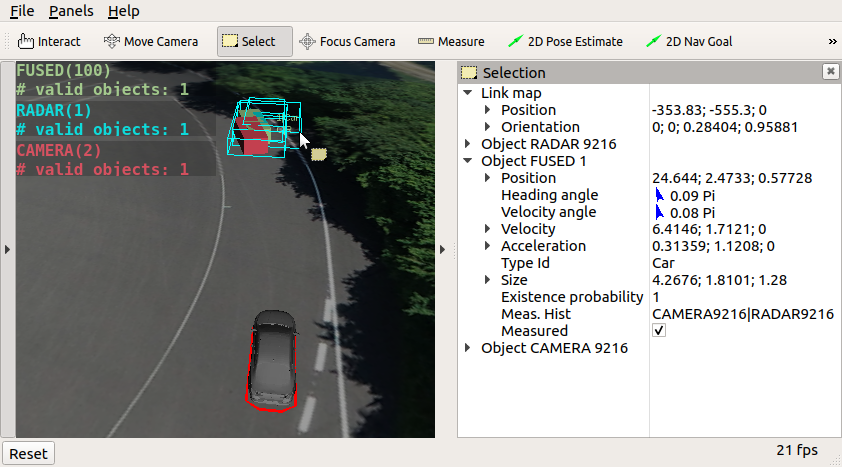This screenshot has width=842, height=467.
Task: Select the 2D Nav Goal arrow icon
Action: click(x=654, y=41)
